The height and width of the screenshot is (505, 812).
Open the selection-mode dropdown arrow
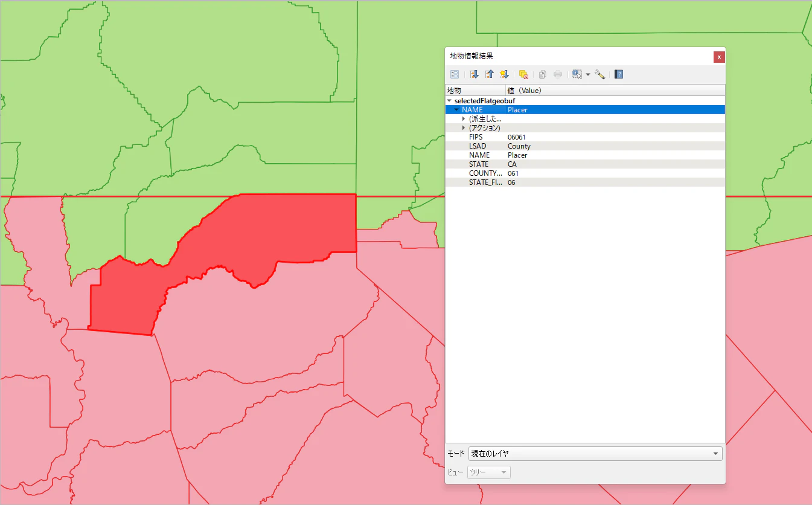tap(588, 74)
